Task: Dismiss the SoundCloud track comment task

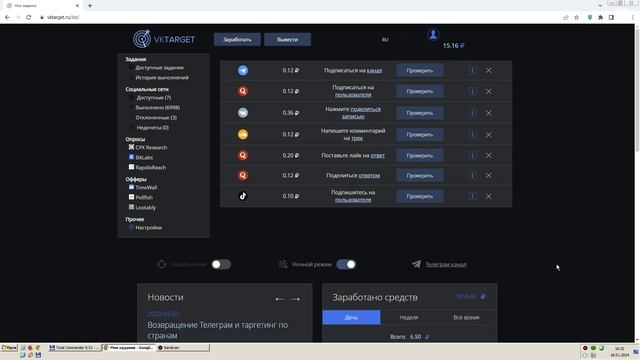Action: (489, 134)
